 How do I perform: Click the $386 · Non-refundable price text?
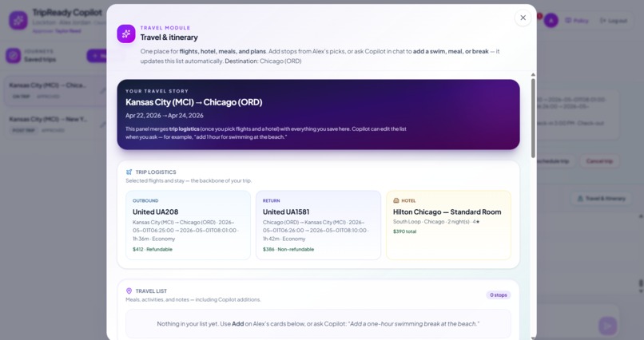[288, 249]
